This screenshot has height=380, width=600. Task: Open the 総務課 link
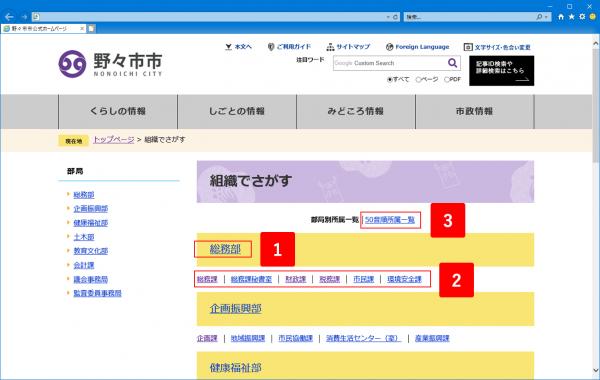coord(207,279)
